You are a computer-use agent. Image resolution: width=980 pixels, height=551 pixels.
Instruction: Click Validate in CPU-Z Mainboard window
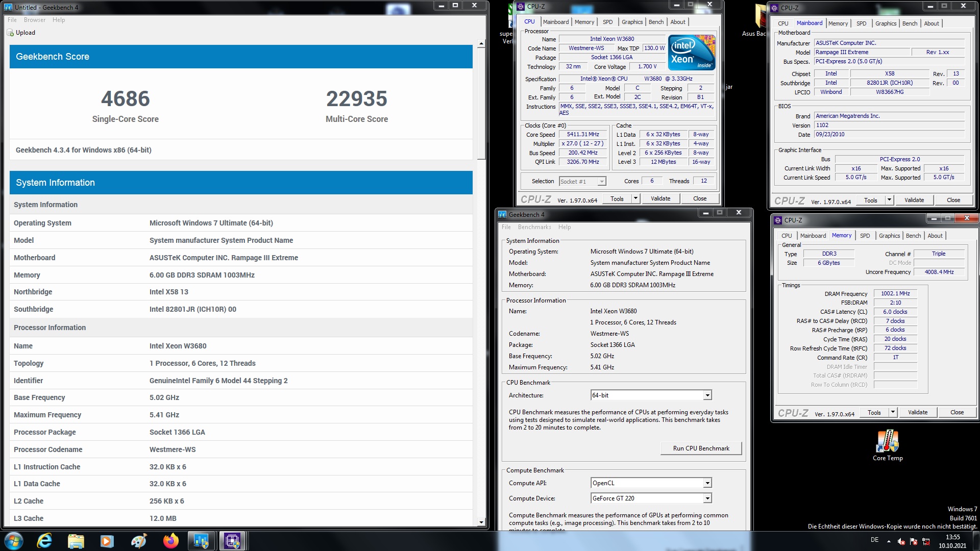tap(914, 201)
